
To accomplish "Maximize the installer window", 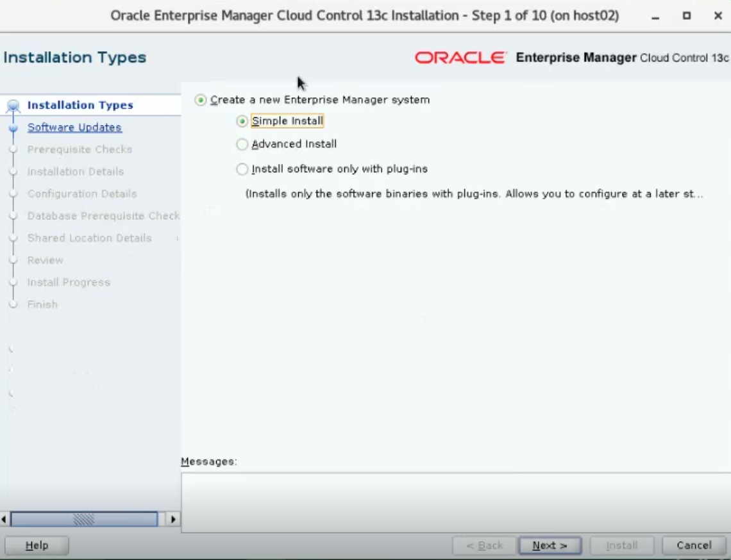I will (x=687, y=16).
